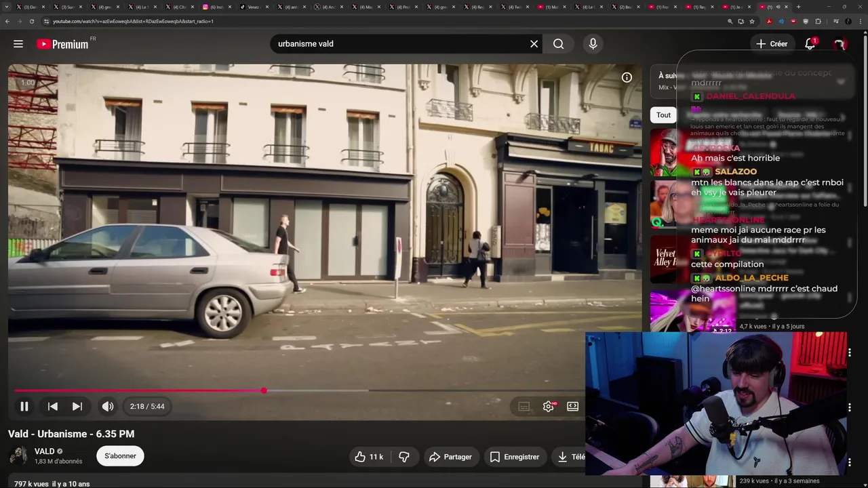Screen dimensions: 868x488
Task: Open the YouTube hamburger guide menu
Action: coord(18,43)
